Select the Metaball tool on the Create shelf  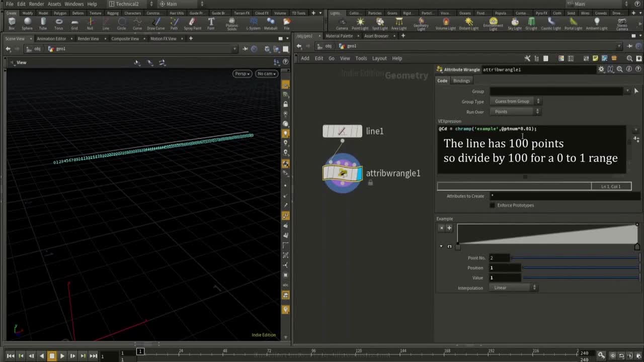pyautogui.click(x=271, y=23)
